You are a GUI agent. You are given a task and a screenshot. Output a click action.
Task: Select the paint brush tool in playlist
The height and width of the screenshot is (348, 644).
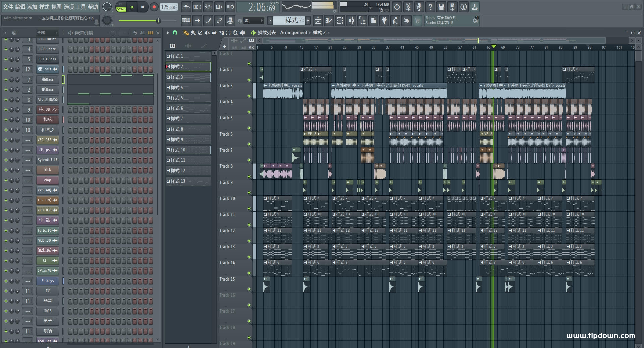click(193, 33)
